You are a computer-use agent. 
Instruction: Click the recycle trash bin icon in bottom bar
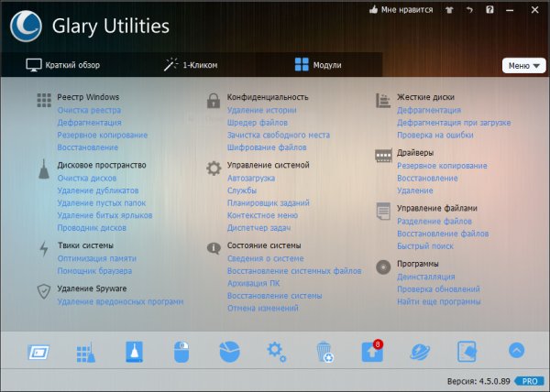(x=324, y=352)
